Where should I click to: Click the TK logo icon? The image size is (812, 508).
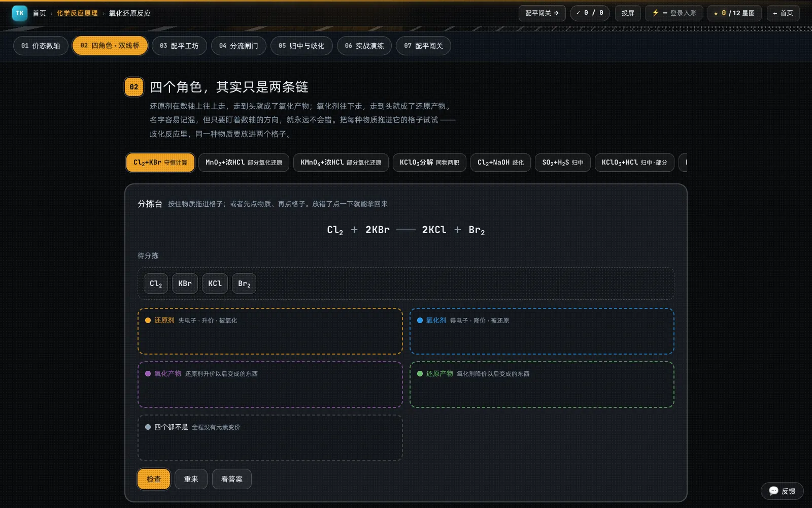[19, 13]
